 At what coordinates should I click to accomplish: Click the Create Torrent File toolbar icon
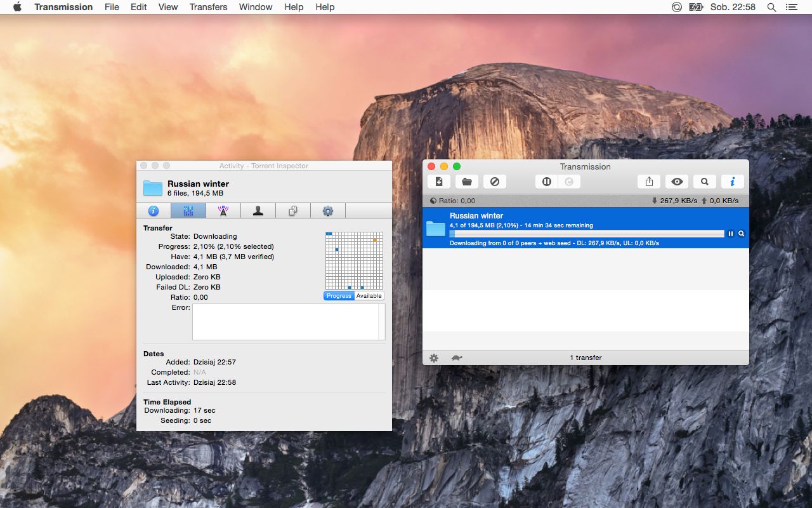click(439, 182)
